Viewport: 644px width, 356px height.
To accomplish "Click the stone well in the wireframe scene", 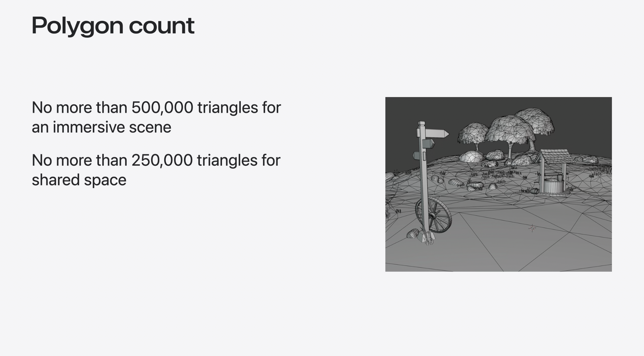I will (x=553, y=186).
